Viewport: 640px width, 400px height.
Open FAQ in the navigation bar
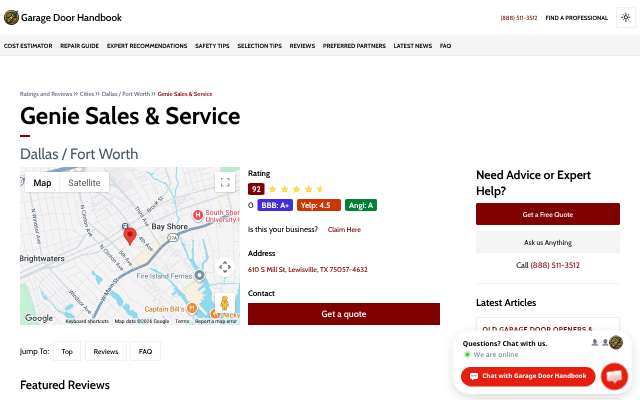click(445, 46)
